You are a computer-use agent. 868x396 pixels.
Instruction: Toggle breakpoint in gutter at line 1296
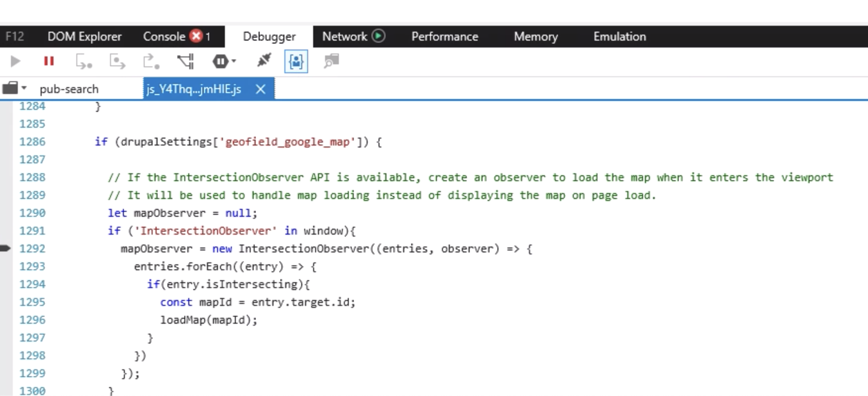point(6,320)
